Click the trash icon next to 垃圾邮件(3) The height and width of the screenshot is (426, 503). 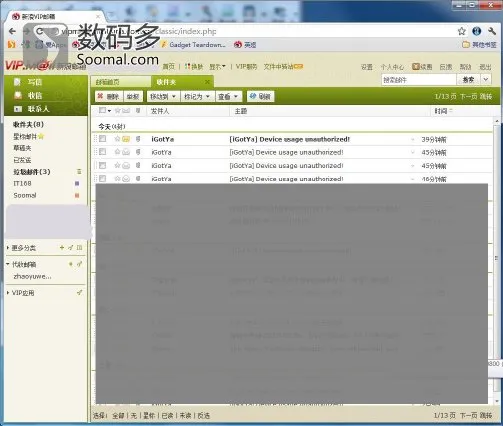click(79, 172)
